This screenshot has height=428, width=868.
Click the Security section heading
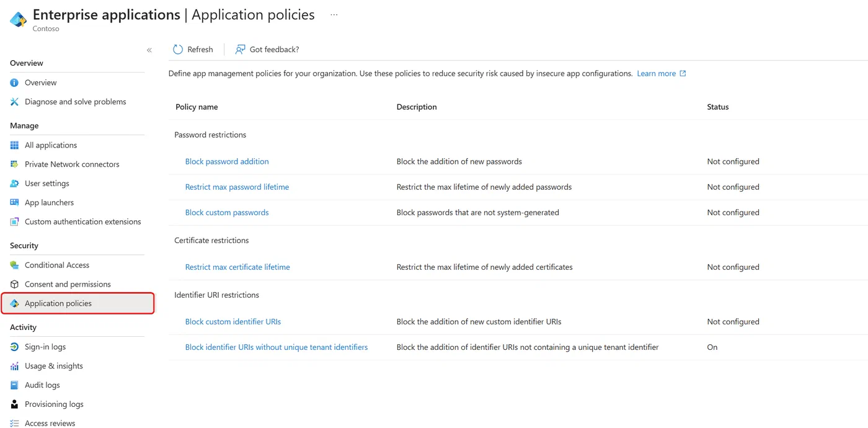point(24,246)
